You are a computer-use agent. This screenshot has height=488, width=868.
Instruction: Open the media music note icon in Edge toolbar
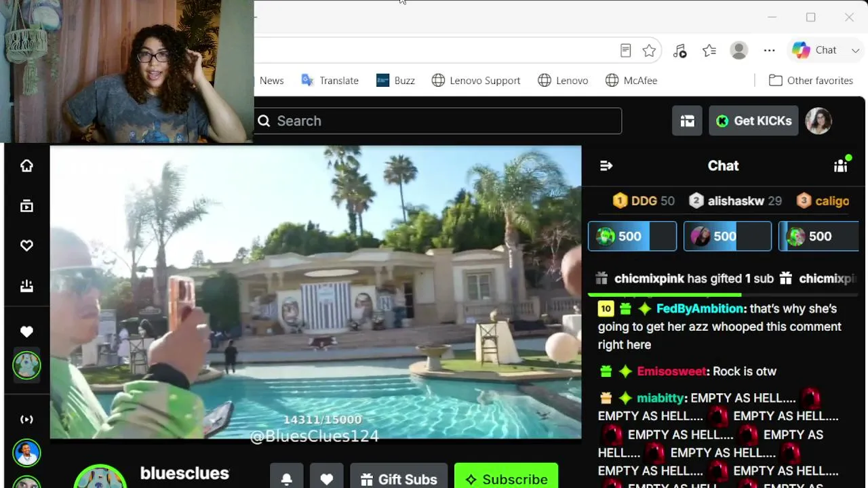[x=679, y=50]
